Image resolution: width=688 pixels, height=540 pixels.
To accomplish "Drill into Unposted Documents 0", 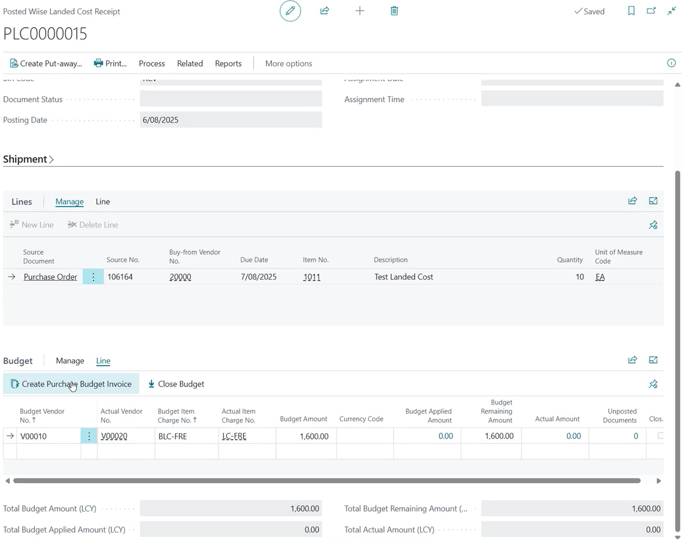I will 635,436.
